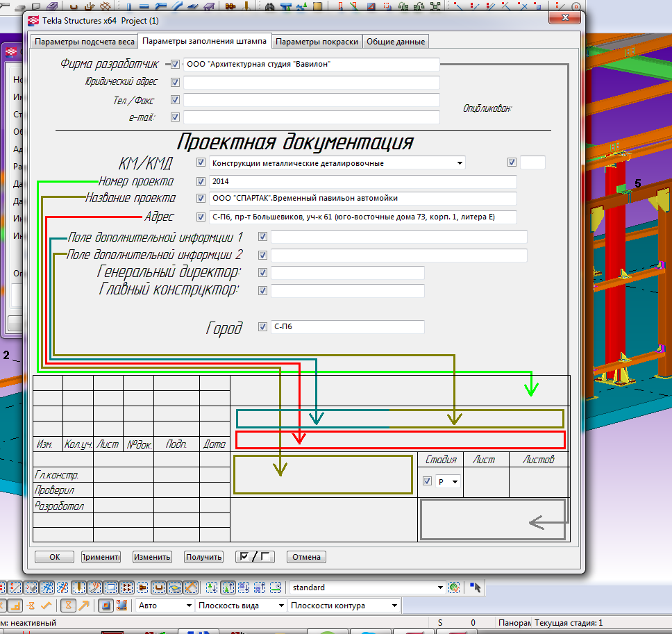Open the Общие данные tab
Viewport: 672px width, 634px height.
point(395,42)
